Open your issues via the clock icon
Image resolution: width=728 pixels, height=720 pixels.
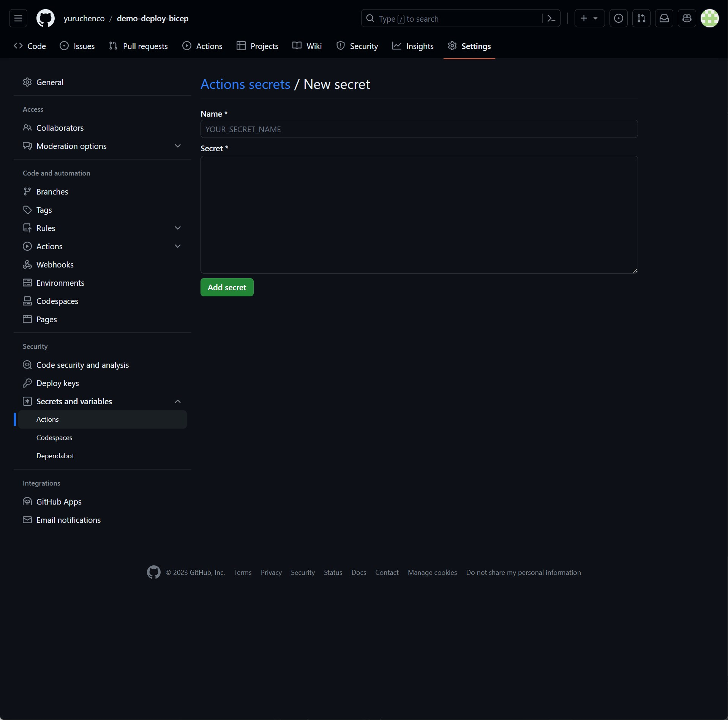click(x=618, y=18)
